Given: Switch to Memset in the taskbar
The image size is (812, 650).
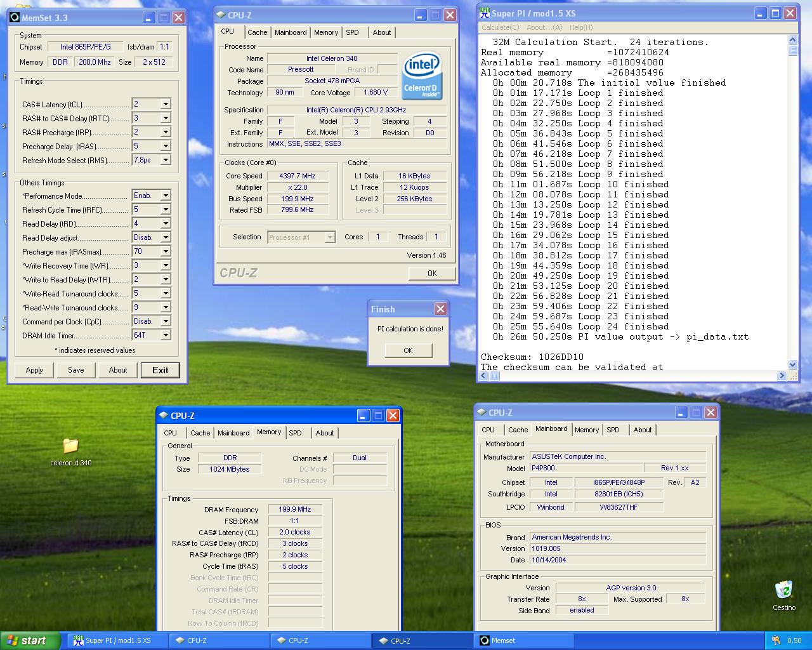Looking at the screenshot, I should click(524, 640).
